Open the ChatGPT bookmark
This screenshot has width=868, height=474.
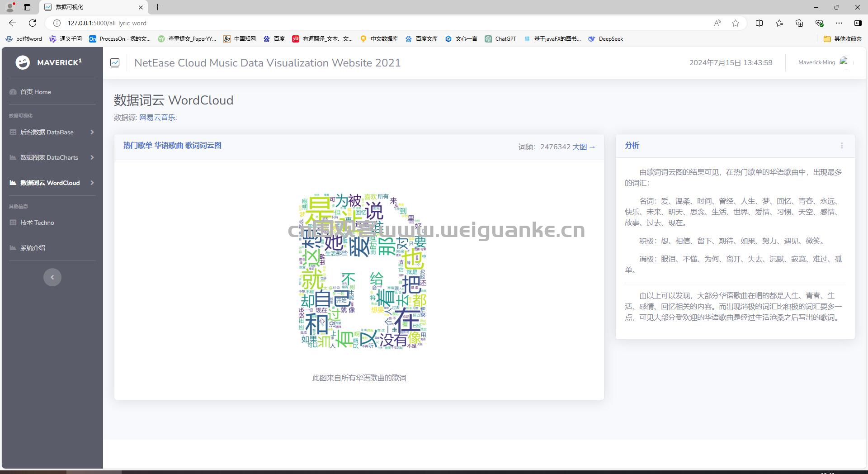coord(500,39)
